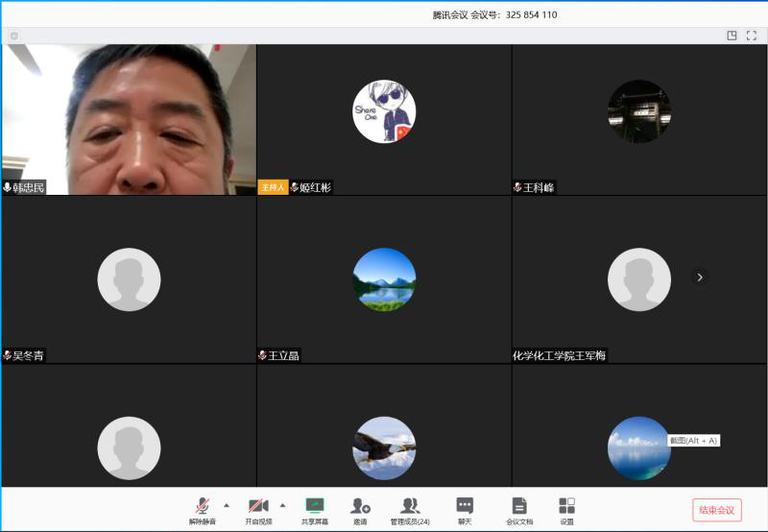Viewport: 768px width, 532px height.
Task: Expand audio options arrow beside 解除静音
Action: coord(227,504)
